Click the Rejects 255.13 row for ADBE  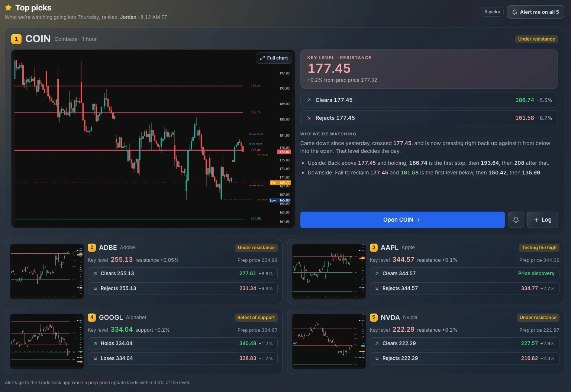pos(183,288)
